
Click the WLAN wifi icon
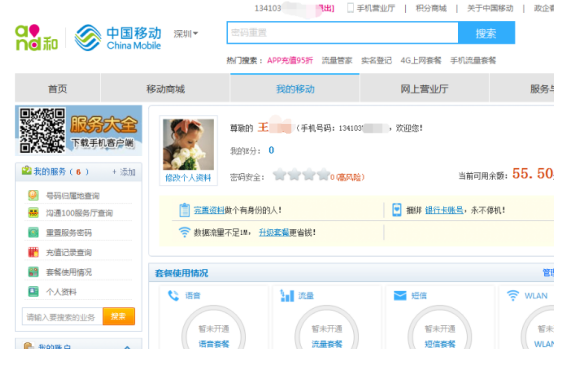point(513,296)
